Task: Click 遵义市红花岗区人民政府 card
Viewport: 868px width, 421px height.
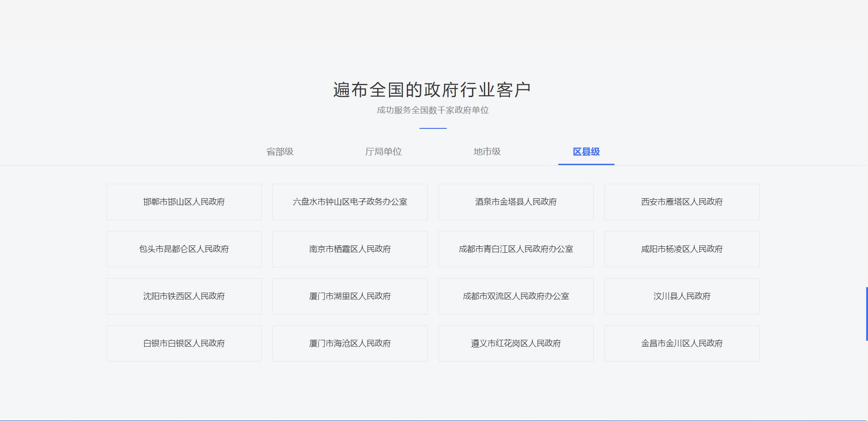Action: pos(516,343)
